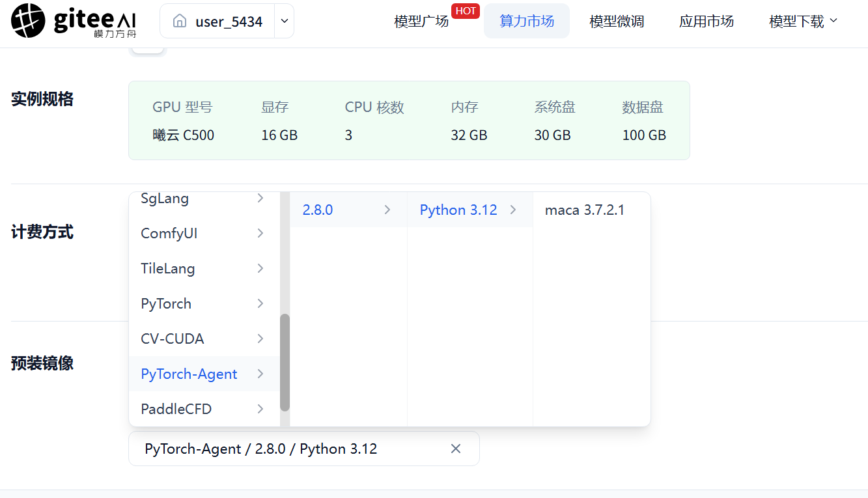868x498 pixels.
Task: Click the 计费方式 section label
Action: point(42,232)
